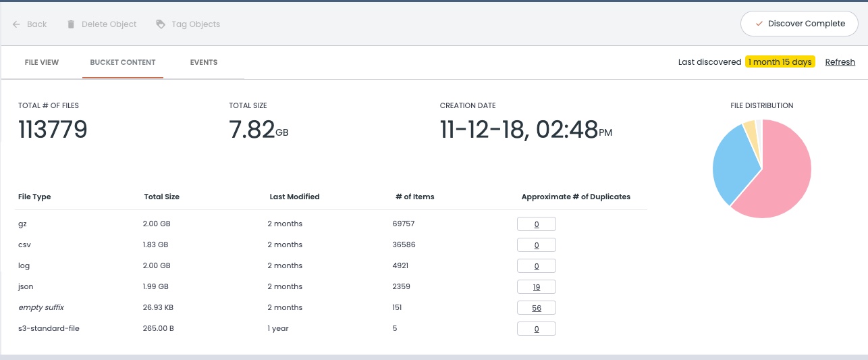Click the Last discovered label
Screen dimensions: 868x360
click(709, 62)
